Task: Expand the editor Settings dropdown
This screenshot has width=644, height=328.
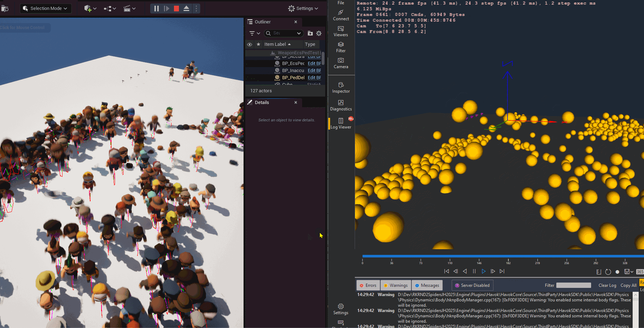Action: [x=303, y=9]
